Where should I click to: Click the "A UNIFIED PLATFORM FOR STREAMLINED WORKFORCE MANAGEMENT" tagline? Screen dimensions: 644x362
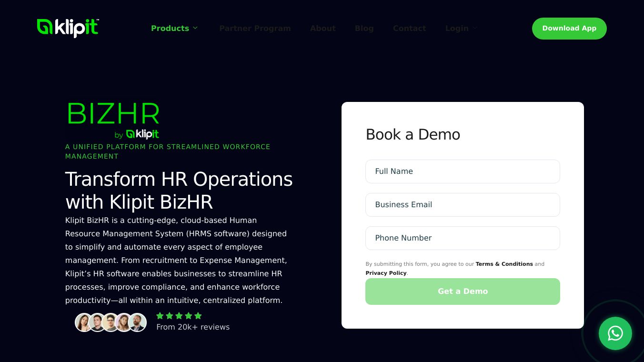click(x=168, y=151)
